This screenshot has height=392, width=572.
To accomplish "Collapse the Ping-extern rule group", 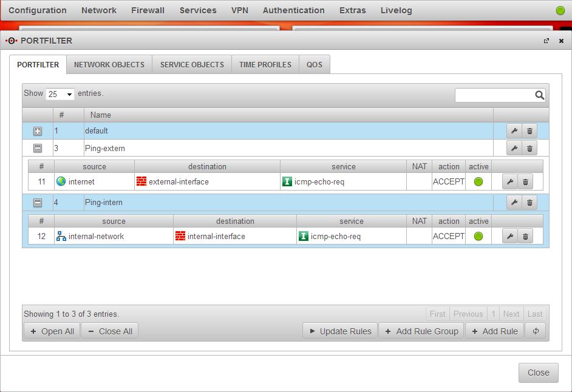I will tap(38, 148).
